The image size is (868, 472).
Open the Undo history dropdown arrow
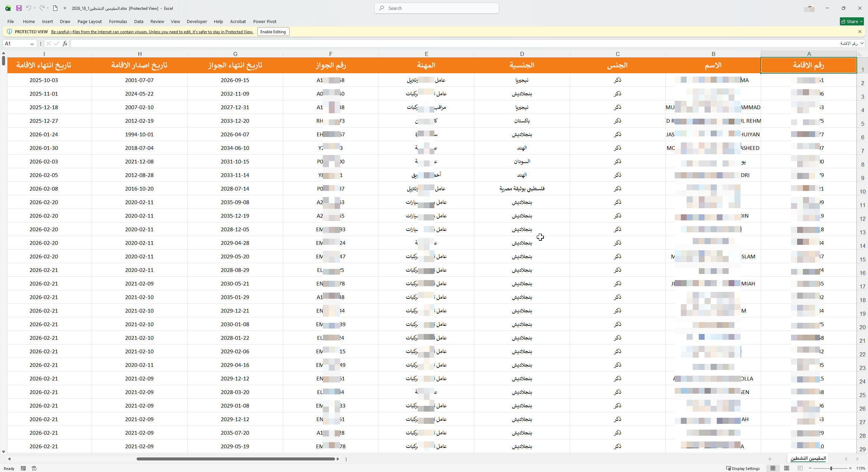tap(35, 8)
